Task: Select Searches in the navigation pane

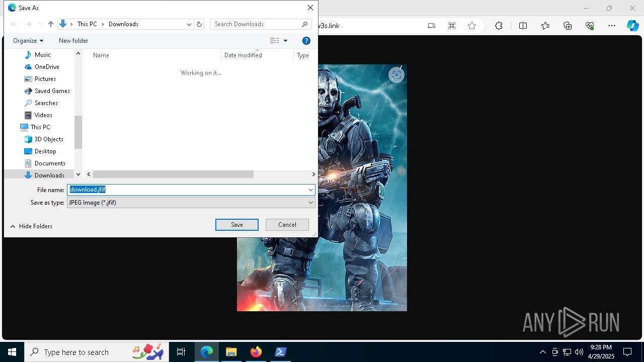Action: click(46, 103)
